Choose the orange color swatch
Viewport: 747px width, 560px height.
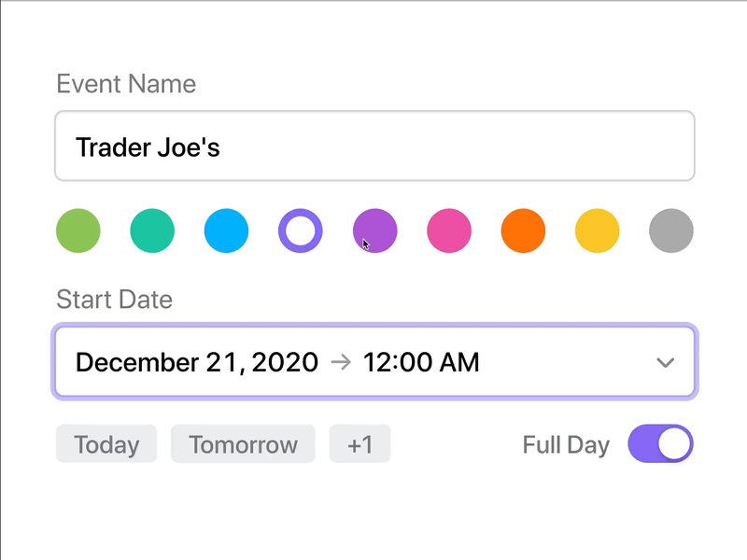pyautogui.click(x=523, y=231)
